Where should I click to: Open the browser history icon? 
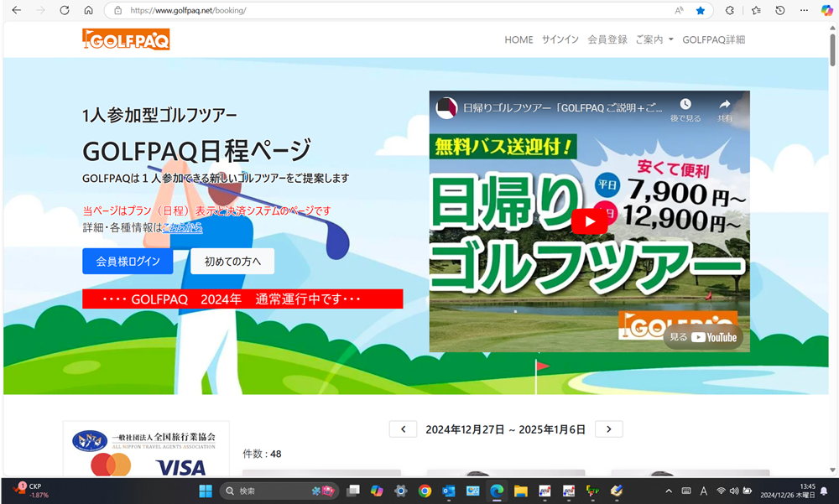[779, 10]
